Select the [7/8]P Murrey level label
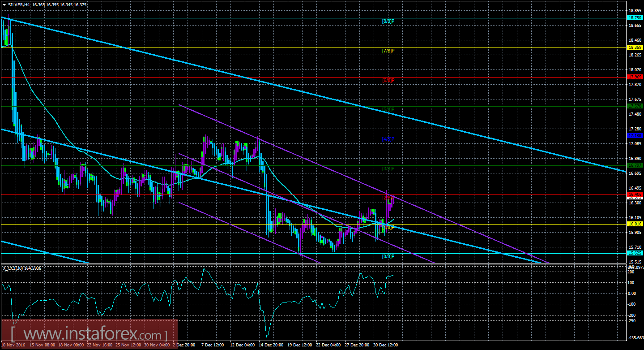Viewport: 644px width, 350px height. [x=388, y=51]
